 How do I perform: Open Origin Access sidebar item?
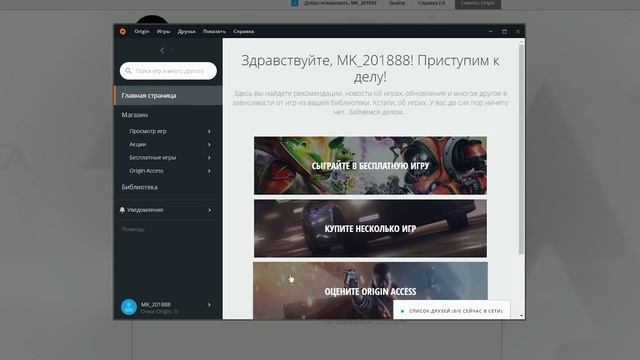tap(146, 171)
